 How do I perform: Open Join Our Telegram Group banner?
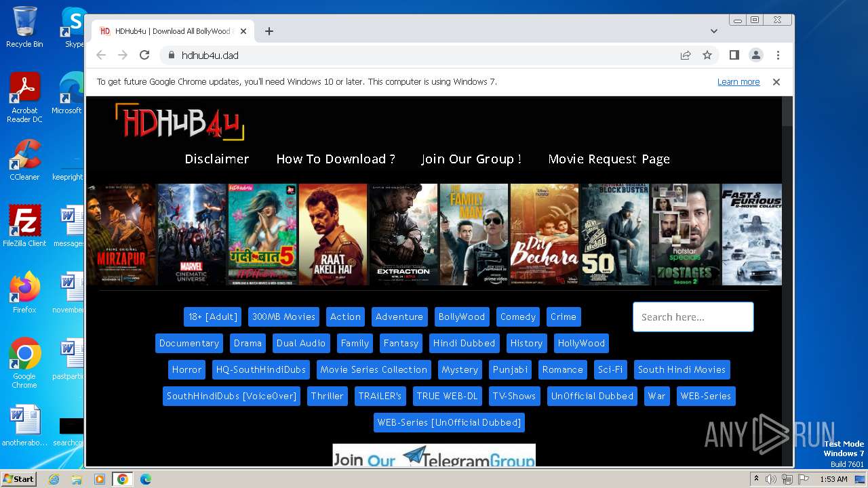coord(434,455)
